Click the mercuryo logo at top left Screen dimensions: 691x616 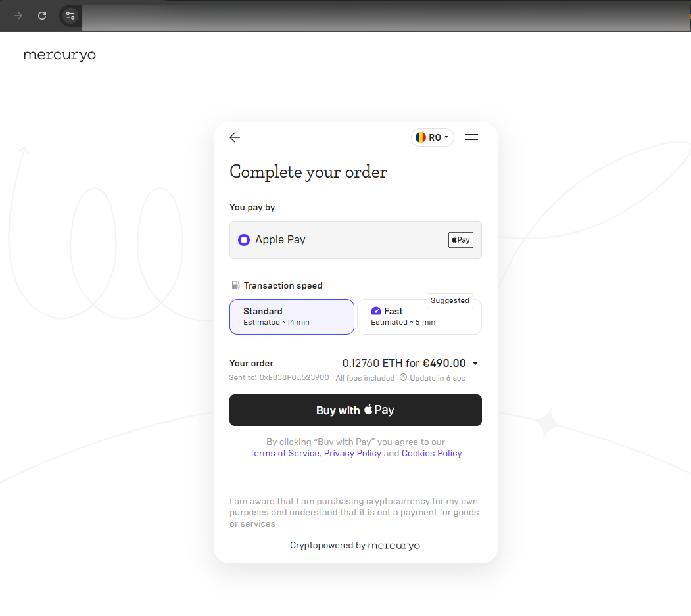click(59, 55)
